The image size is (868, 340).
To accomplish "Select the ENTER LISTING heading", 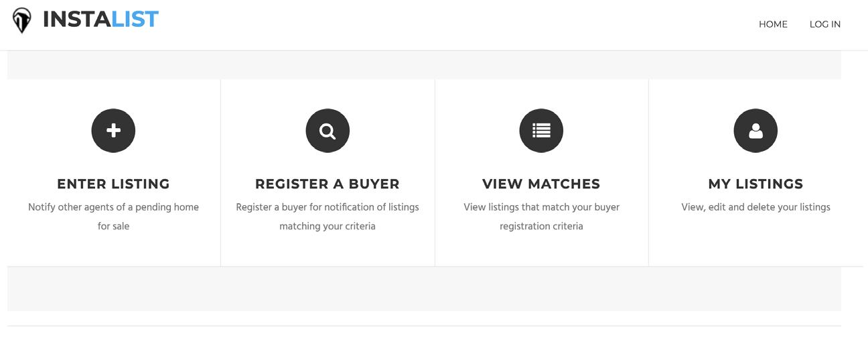I will point(113,184).
